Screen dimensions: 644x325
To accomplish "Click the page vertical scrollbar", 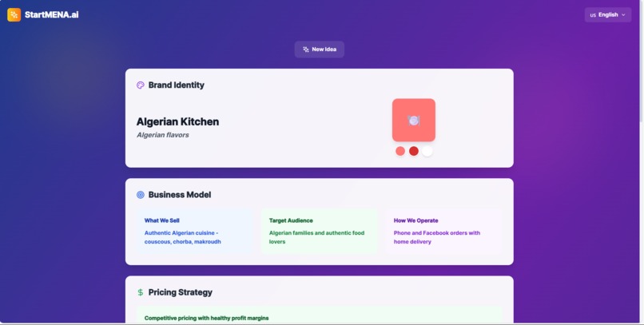I will pos(642,61).
